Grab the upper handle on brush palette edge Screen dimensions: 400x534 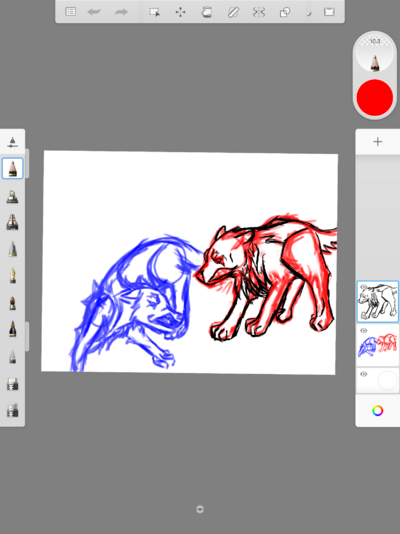coord(27,163)
